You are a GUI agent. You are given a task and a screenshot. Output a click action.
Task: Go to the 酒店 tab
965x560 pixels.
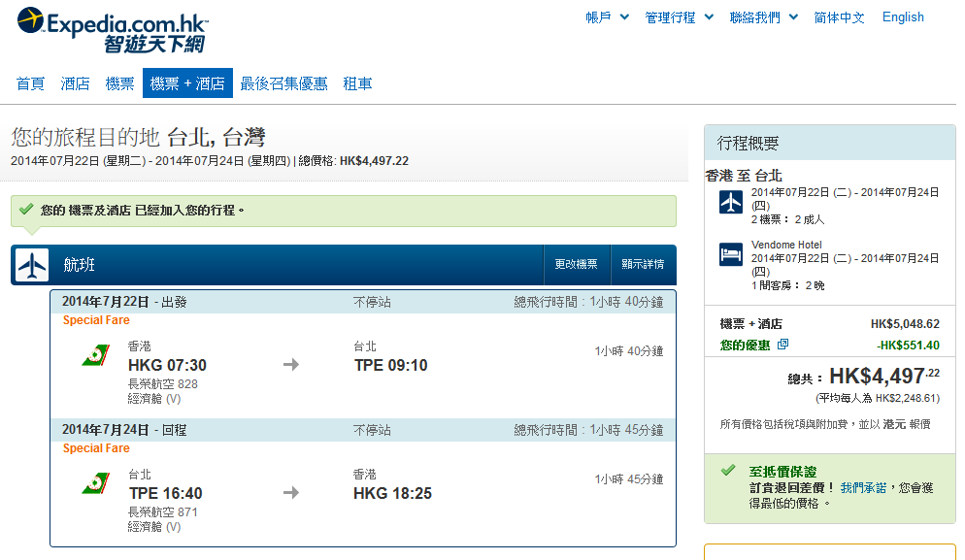click(x=75, y=83)
